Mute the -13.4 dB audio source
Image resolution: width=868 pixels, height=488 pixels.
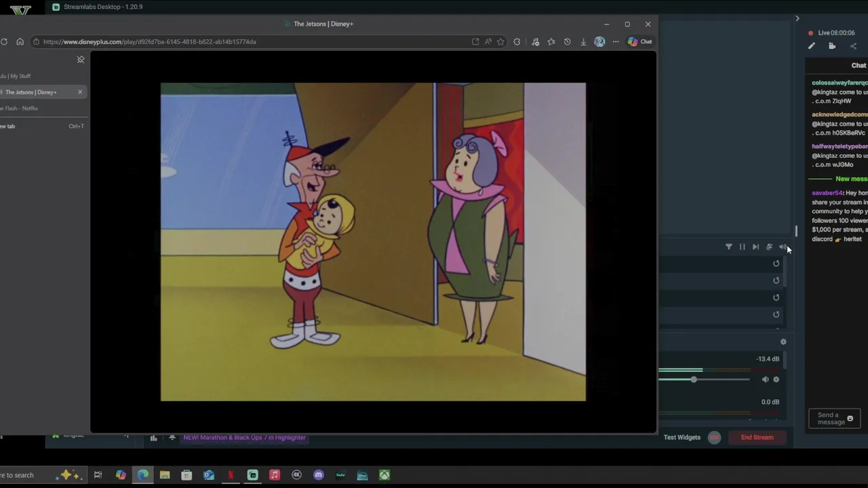tap(765, 380)
